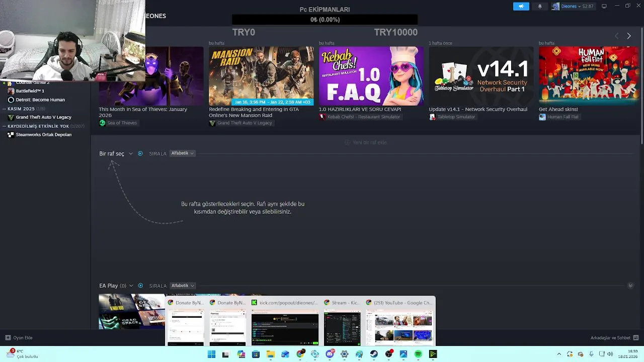Go to previous news carousel page

617,36
